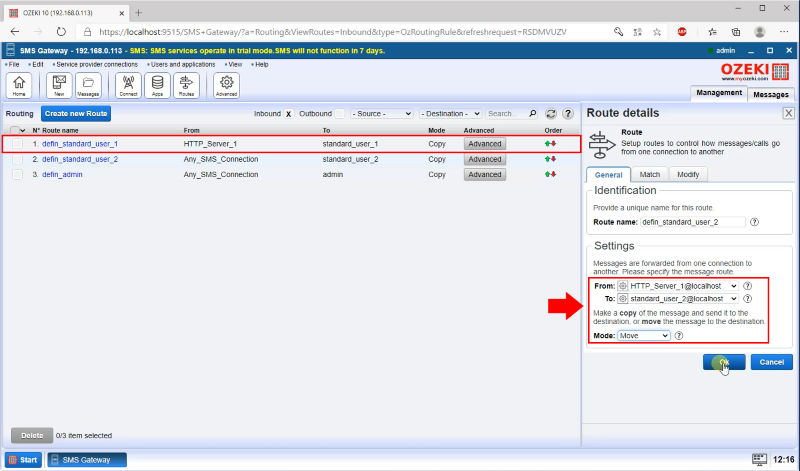
Task: Open the defin_standard_user_2 route link
Action: click(x=80, y=159)
